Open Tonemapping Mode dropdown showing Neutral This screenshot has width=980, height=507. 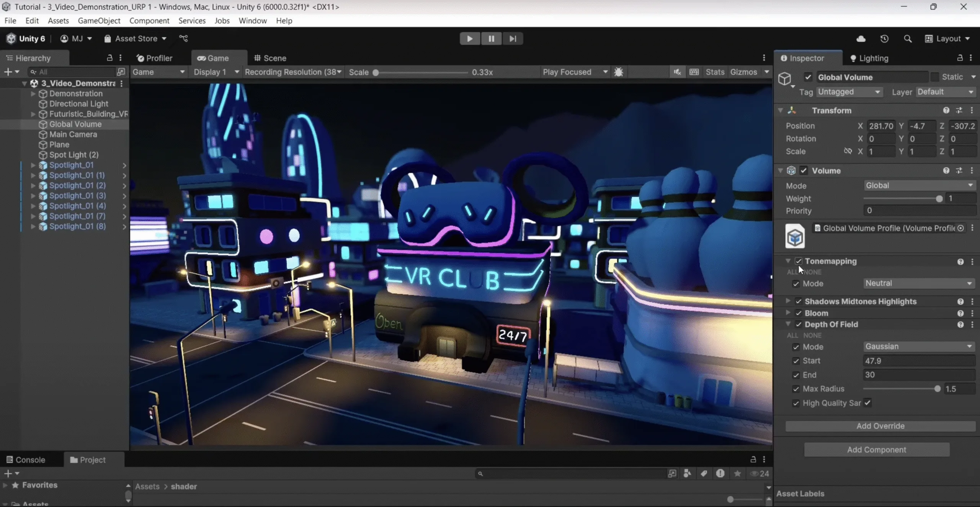(920, 283)
